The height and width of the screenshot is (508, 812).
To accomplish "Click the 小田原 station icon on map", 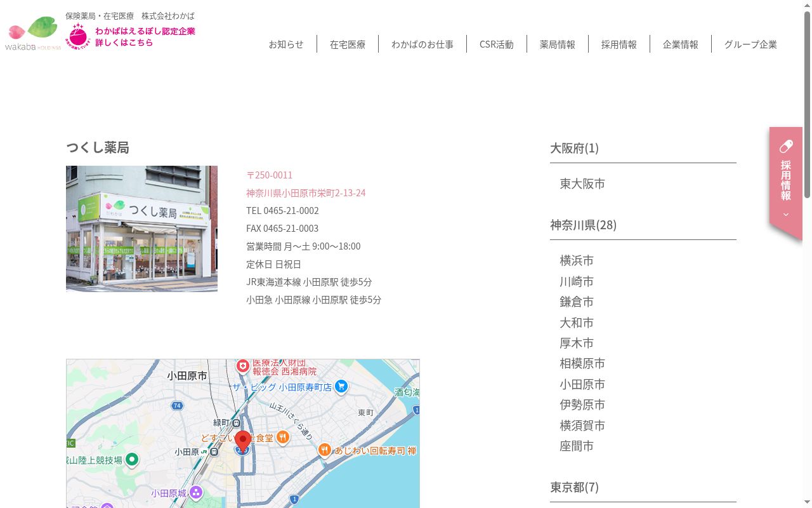I will click(214, 452).
